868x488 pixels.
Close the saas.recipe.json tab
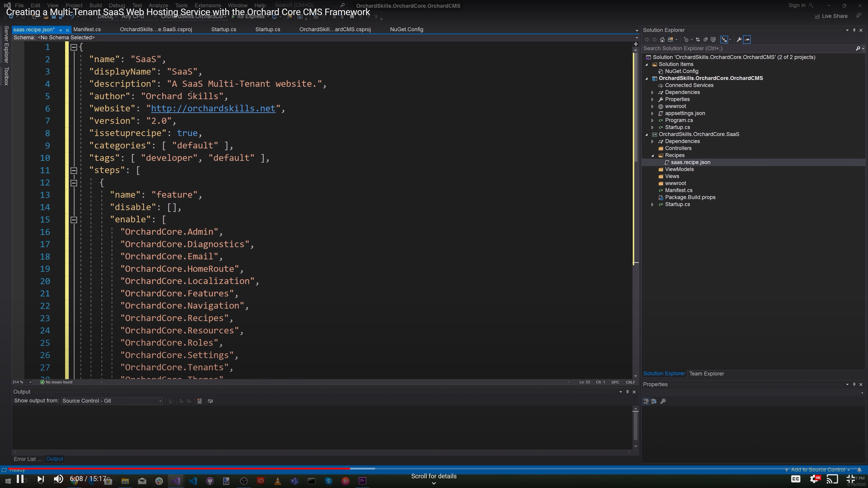67,30
